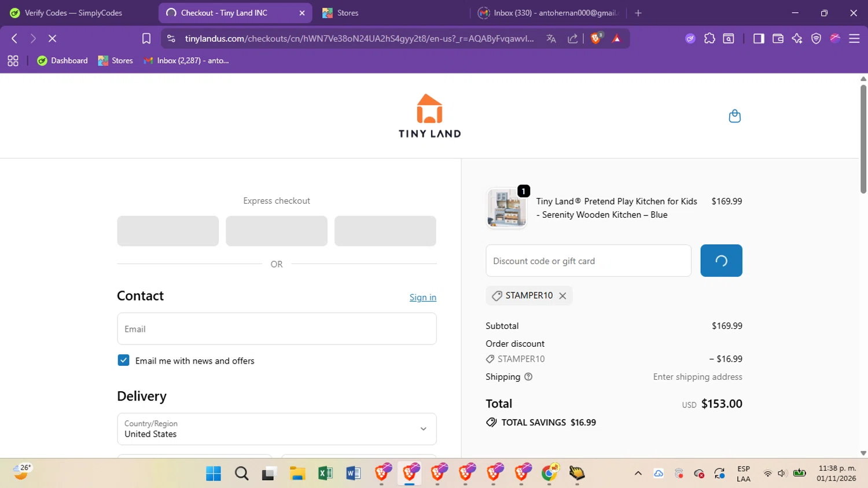
Task: Launch Word from the taskbar
Action: [354, 474]
